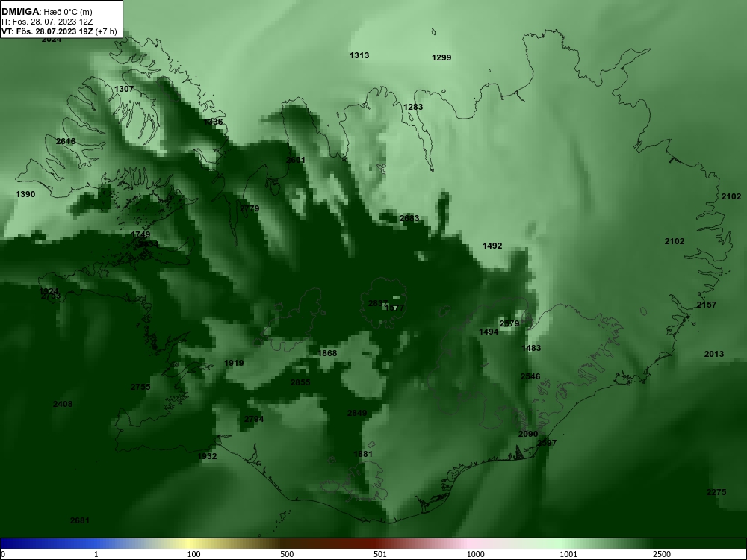This screenshot has width=747, height=560.
Task: Click the 2683 height value
Action: click(409, 218)
